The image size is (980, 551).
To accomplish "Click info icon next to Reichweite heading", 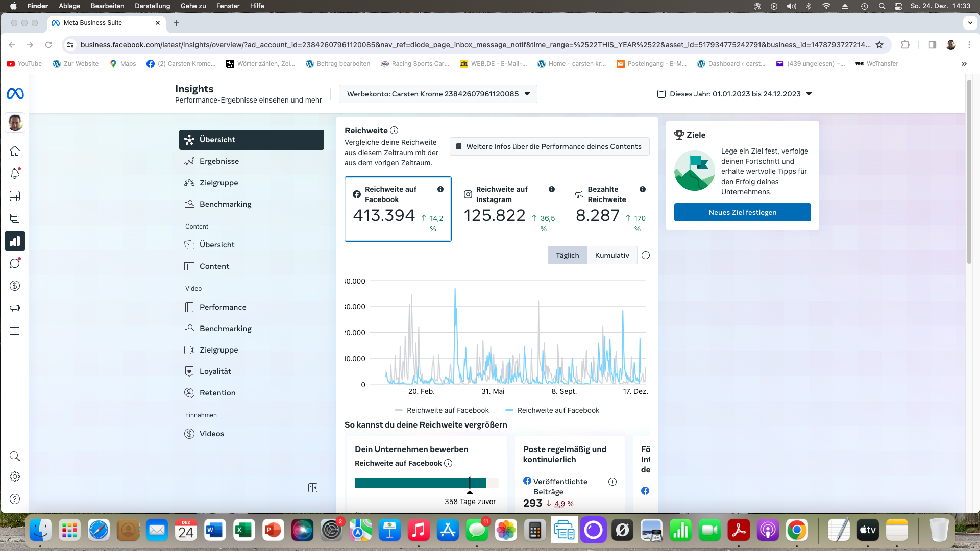I will click(x=394, y=130).
